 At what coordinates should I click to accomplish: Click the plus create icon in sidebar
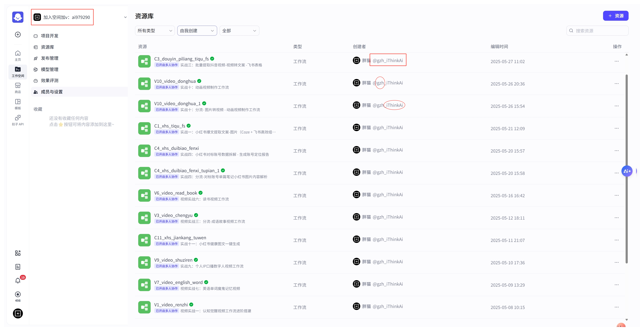(18, 34)
